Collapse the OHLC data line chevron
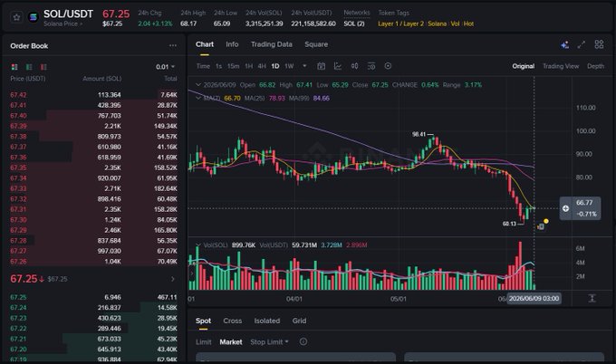The height and width of the screenshot is (364, 616). (198, 85)
